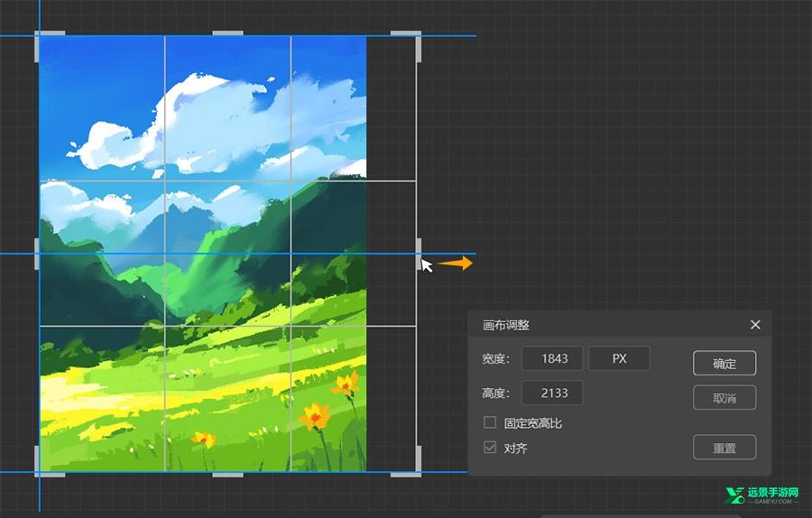The height and width of the screenshot is (518, 812).
Task: Click the 画布调整 dialog title
Action: point(506,325)
